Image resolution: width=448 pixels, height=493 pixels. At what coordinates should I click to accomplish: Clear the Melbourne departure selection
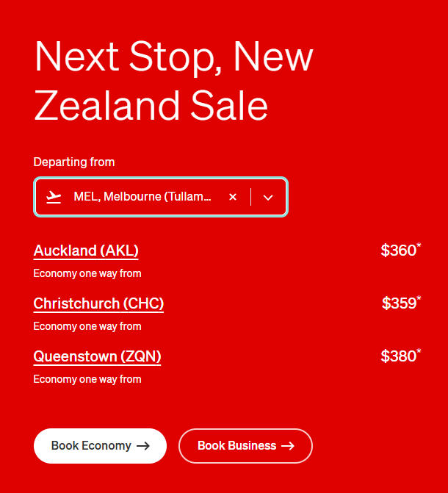pyautogui.click(x=233, y=197)
